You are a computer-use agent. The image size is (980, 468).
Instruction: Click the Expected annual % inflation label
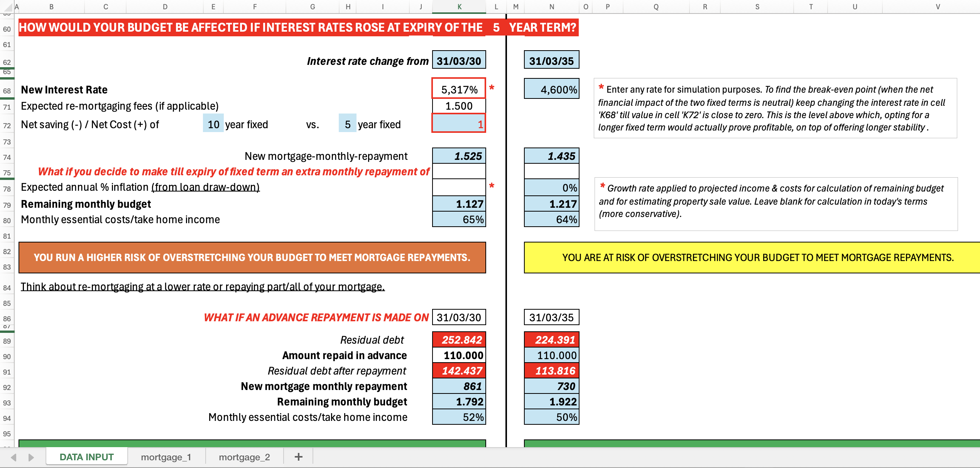[140, 187]
